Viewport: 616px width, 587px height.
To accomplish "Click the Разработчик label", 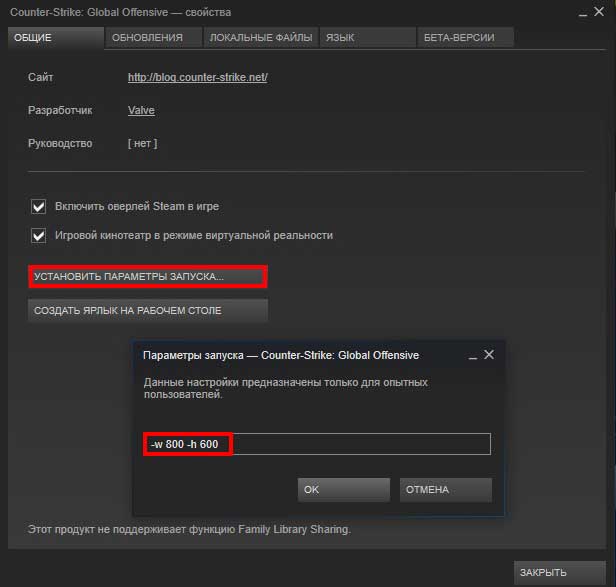I will (x=60, y=110).
